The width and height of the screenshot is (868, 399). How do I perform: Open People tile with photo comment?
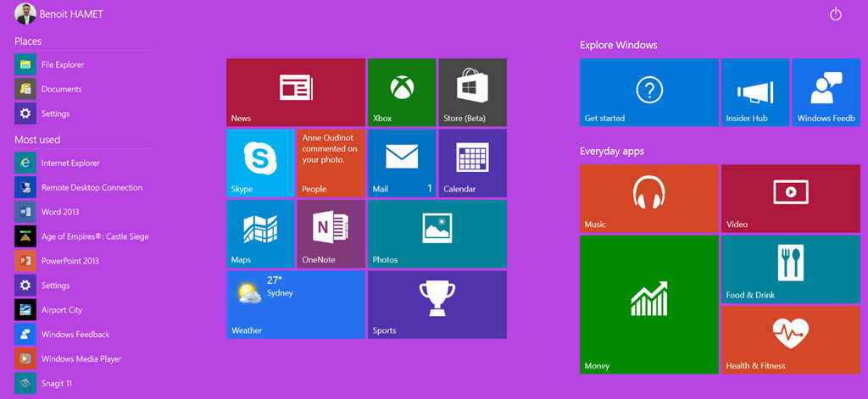[x=331, y=163]
